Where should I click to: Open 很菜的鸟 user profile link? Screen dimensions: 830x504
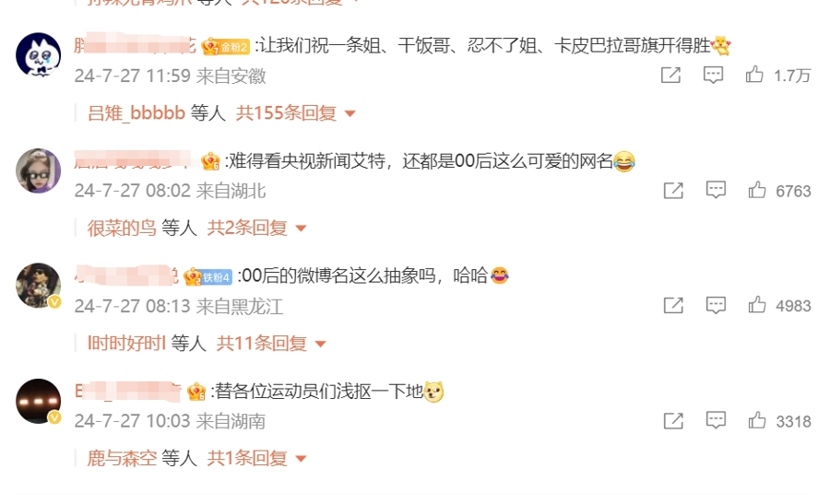coord(122,229)
